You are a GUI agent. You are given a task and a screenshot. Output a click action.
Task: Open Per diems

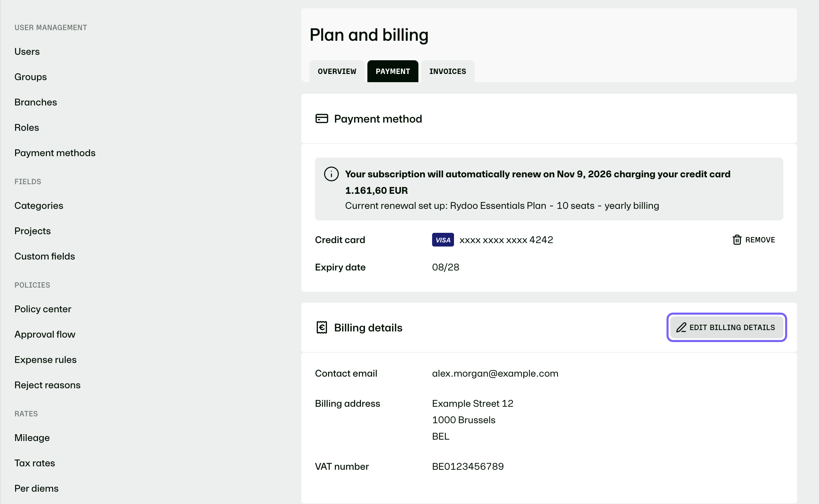click(36, 488)
